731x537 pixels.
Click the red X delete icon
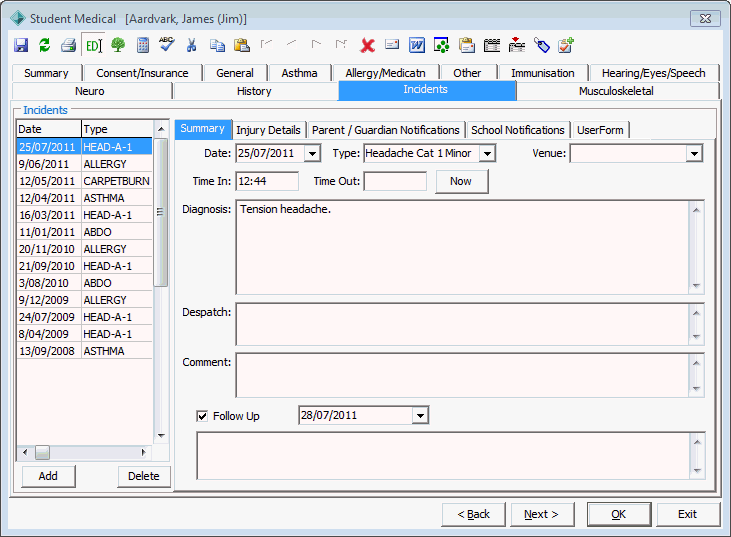[367, 45]
